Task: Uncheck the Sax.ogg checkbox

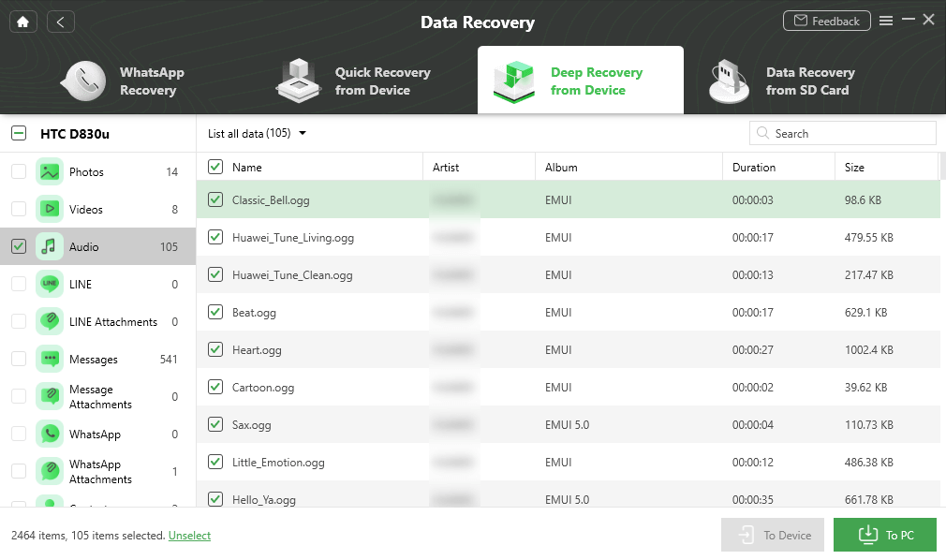Action: (215, 424)
